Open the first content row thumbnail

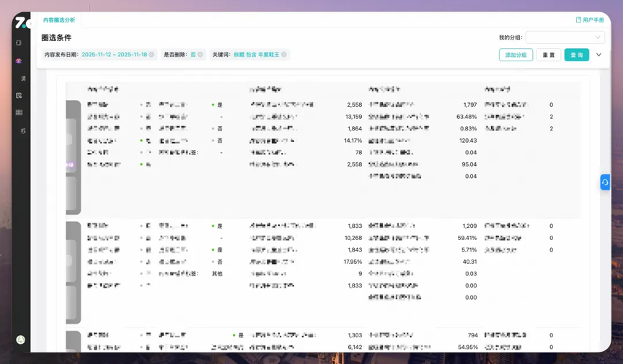[x=73, y=157]
